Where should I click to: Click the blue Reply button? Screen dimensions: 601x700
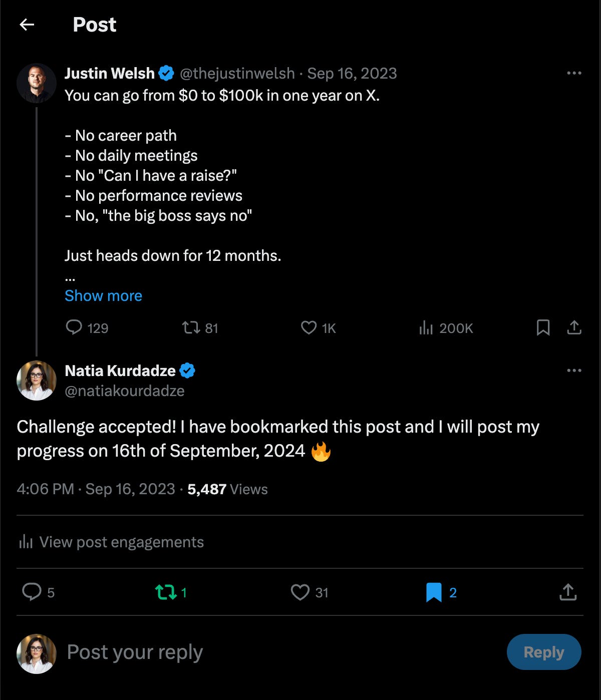(544, 652)
